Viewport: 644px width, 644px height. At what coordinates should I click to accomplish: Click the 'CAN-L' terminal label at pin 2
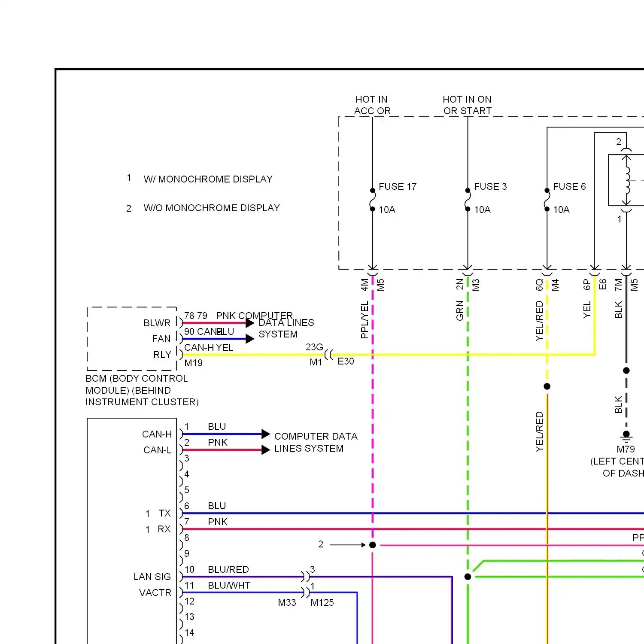coord(157,450)
